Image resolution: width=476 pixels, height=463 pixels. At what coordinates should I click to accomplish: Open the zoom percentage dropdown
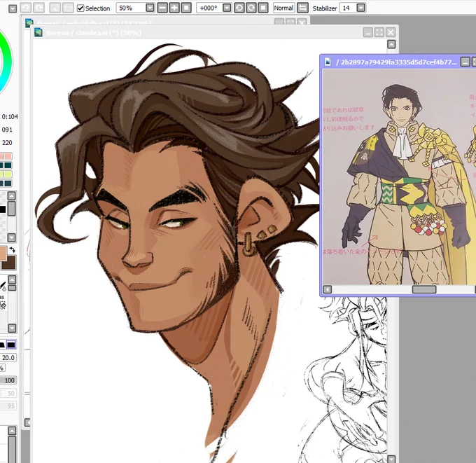click(150, 8)
